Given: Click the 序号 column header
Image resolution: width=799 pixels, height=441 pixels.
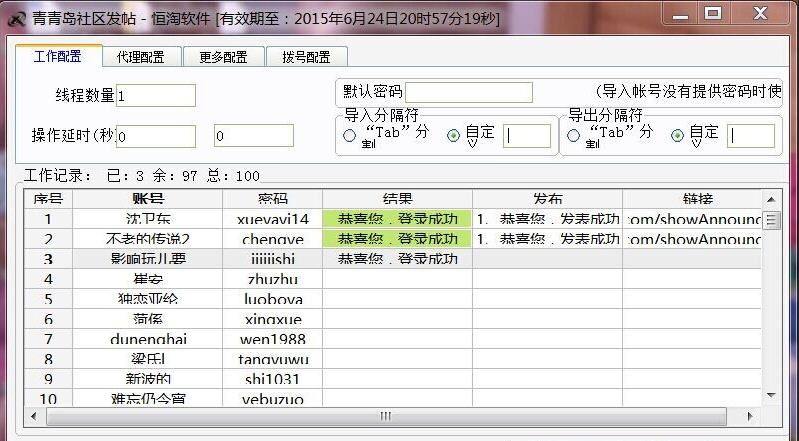Looking at the screenshot, I should [48, 198].
